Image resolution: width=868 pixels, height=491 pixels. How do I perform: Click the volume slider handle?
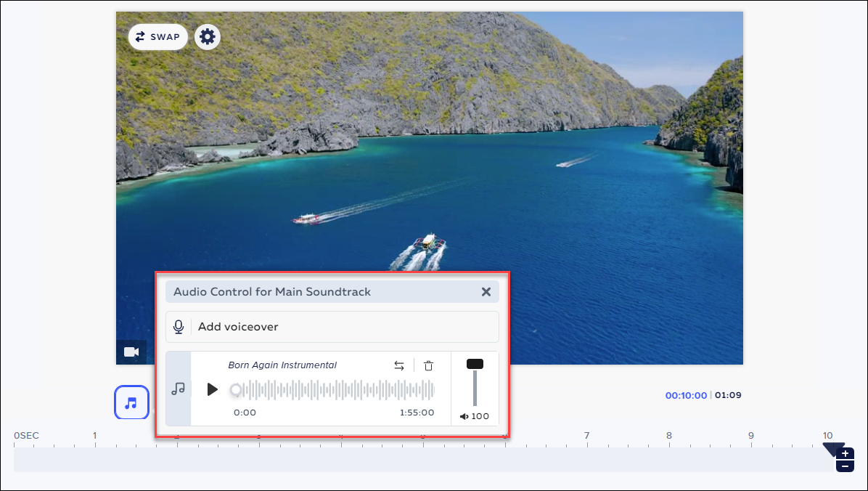(475, 363)
